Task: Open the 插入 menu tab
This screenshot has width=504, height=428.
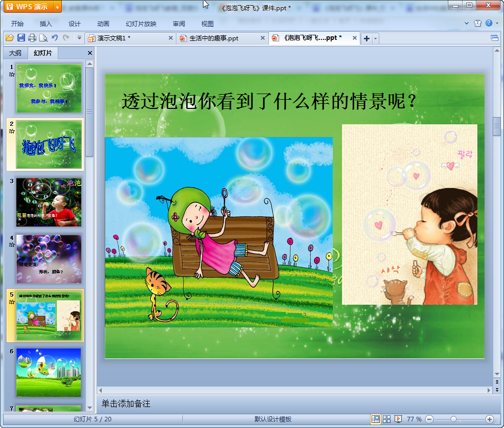Action: pos(45,24)
